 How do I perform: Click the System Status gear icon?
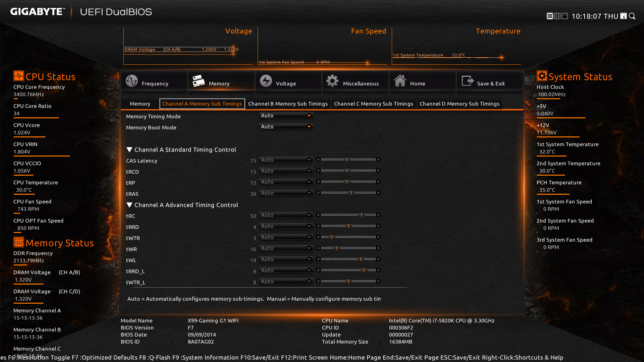coord(542,76)
